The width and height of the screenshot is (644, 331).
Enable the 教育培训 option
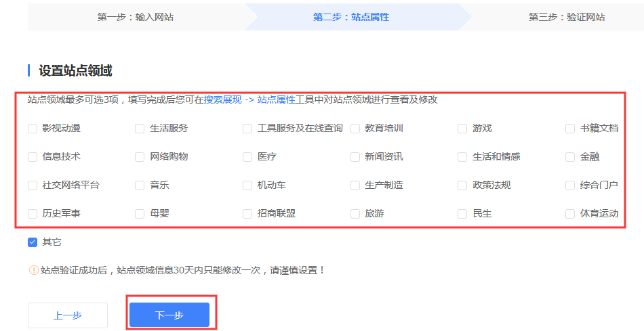tap(355, 129)
